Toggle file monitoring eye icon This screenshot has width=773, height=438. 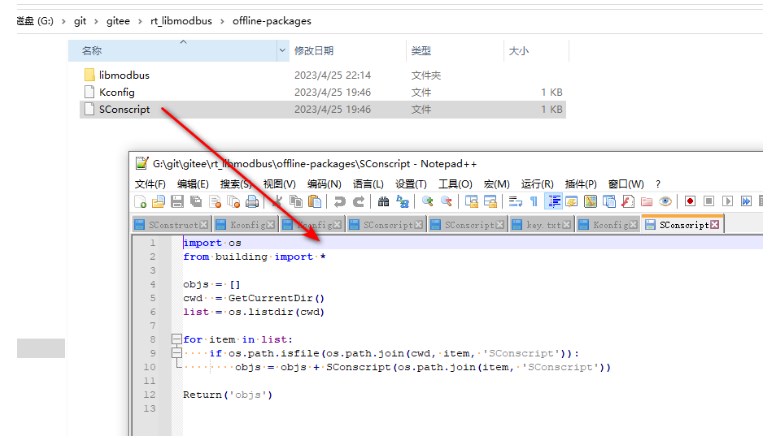pos(666,202)
